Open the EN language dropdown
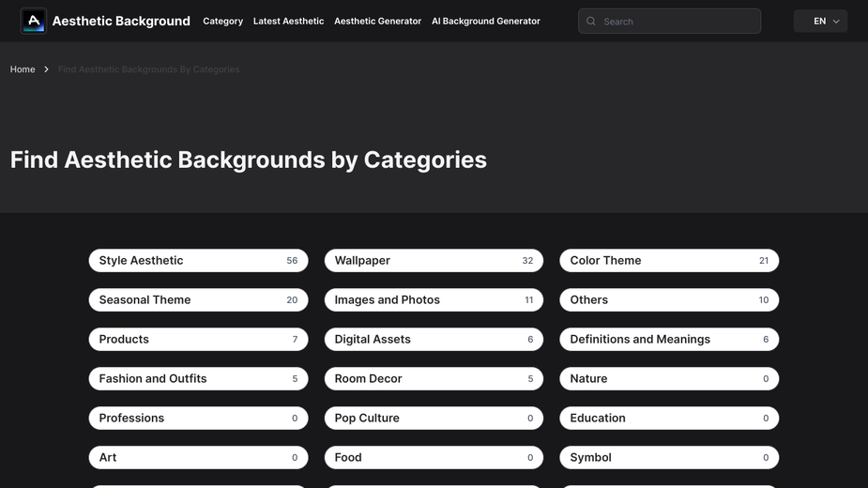 [820, 21]
